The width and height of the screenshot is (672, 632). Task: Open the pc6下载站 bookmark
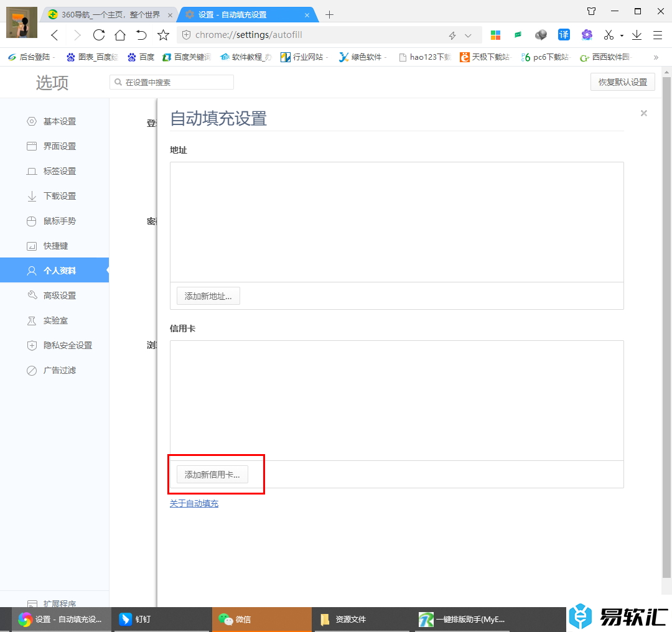pos(545,57)
